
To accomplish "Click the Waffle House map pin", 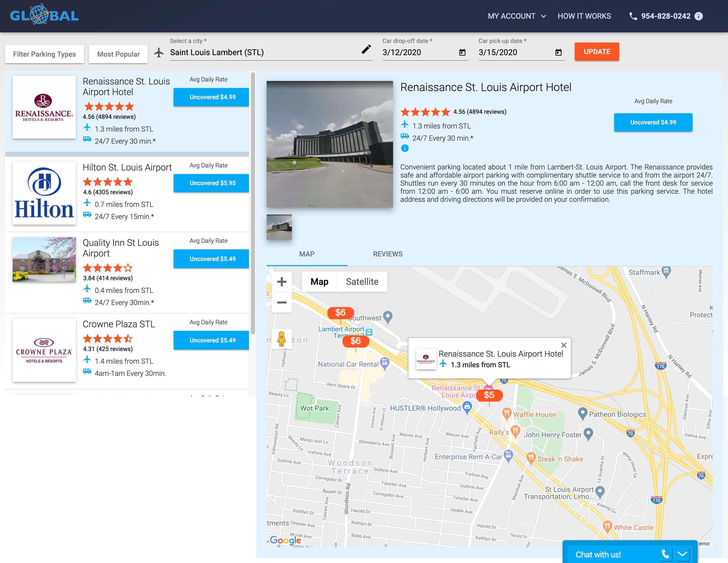I will pos(506,414).
